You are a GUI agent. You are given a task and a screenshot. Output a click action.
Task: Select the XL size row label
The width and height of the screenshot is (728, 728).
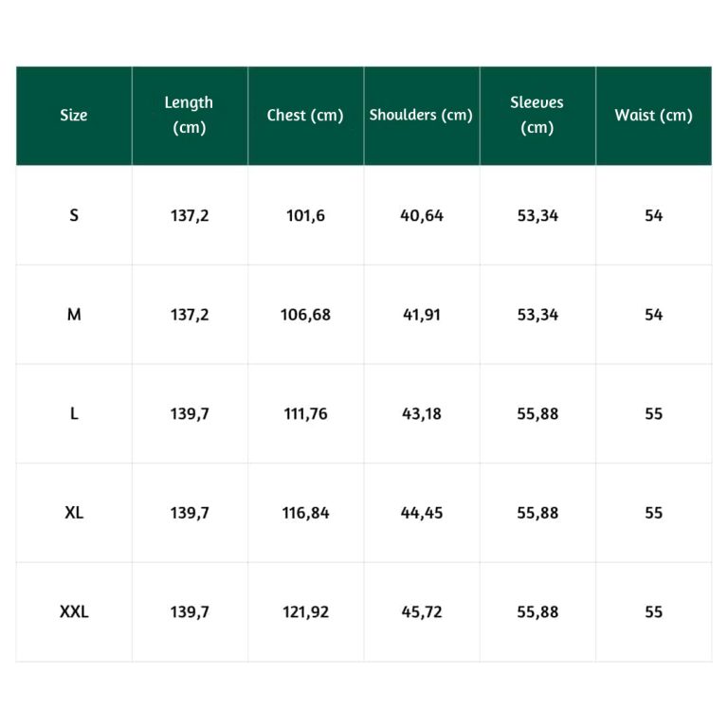(x=74, y=513)
